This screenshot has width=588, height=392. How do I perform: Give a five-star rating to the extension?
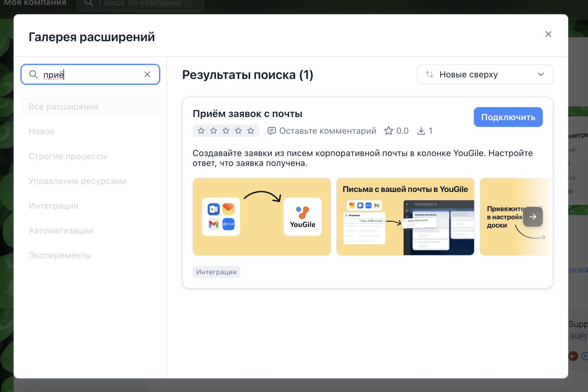[251, 131]
